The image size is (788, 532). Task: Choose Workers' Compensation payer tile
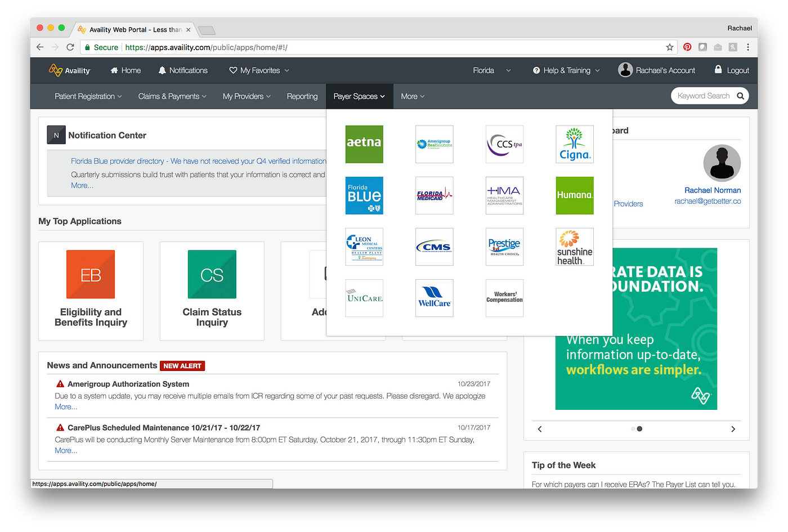pos(504,298)
